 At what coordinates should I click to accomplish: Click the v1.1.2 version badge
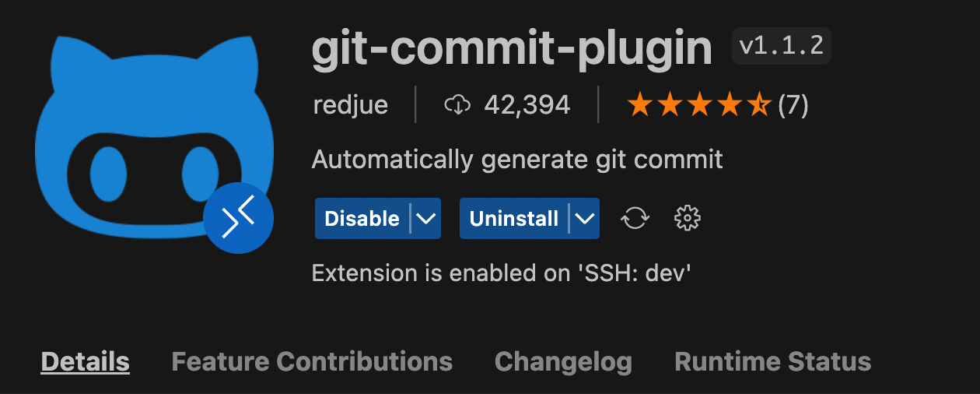(x=782, y=46)
